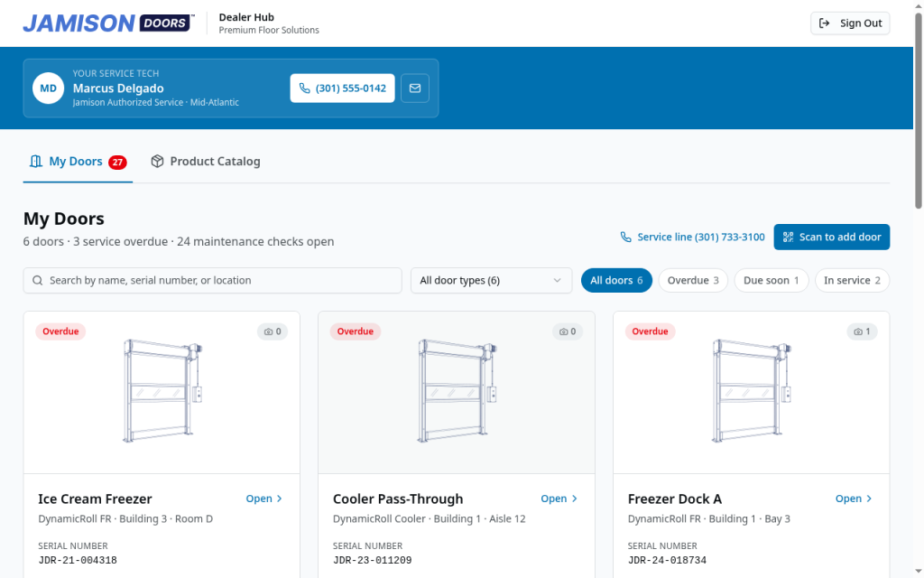The image size is (924, 578).
Task: Click the search magnifier icon
Action: (38, 281)
